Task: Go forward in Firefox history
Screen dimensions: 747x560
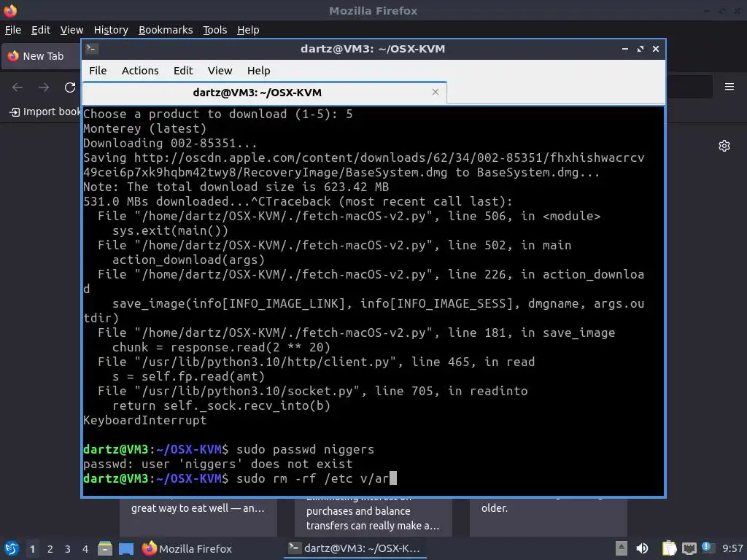Action: click(x=43, y=87)
